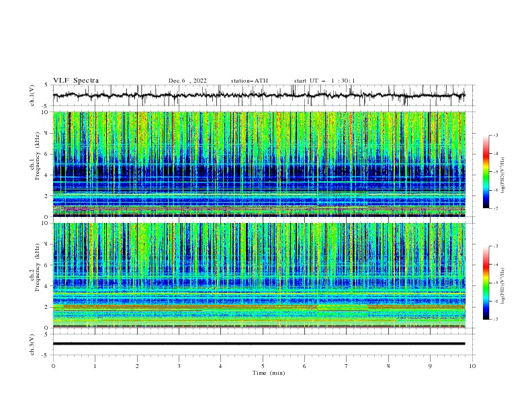Click the "-3" tick on upper colorbar

click(495, 135)
